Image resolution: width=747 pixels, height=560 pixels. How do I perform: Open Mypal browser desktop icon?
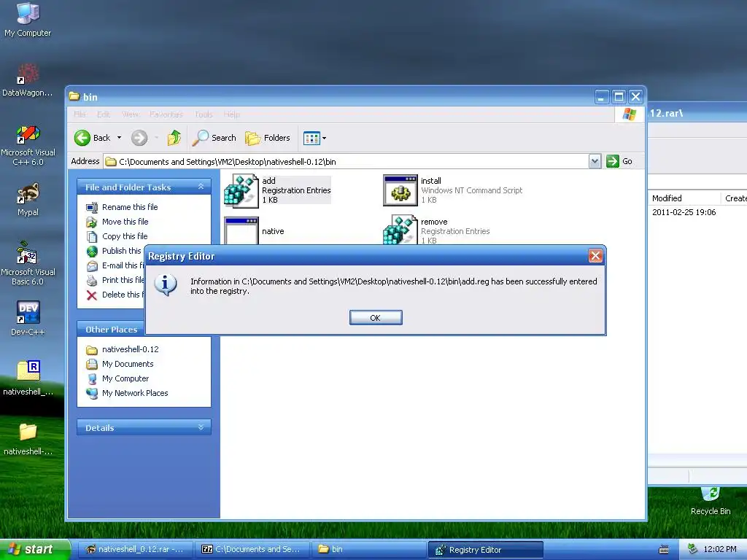(x=28, y=200)
